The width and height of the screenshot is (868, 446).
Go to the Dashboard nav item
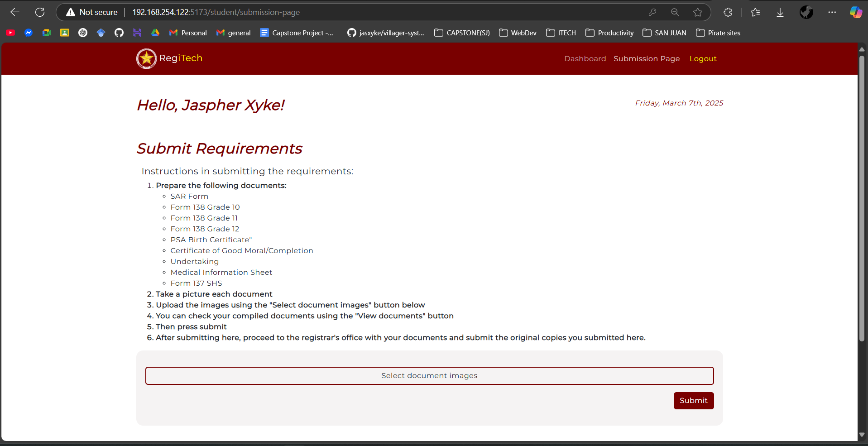[585, 58]
